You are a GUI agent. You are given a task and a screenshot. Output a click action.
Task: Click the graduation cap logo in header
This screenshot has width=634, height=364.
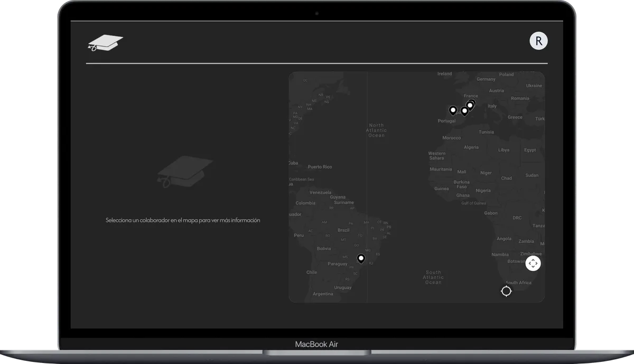[x=105, y=43]
